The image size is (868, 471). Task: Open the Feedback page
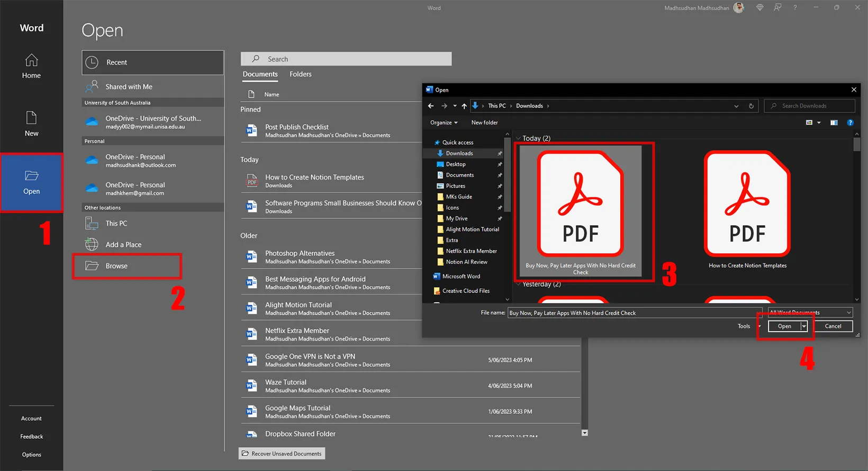31,437
